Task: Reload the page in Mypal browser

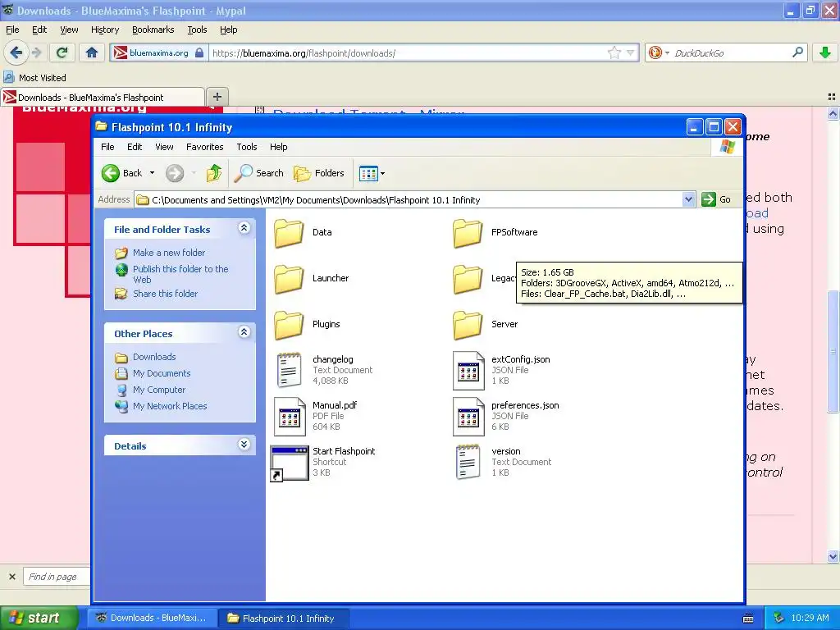Action: 62,52
